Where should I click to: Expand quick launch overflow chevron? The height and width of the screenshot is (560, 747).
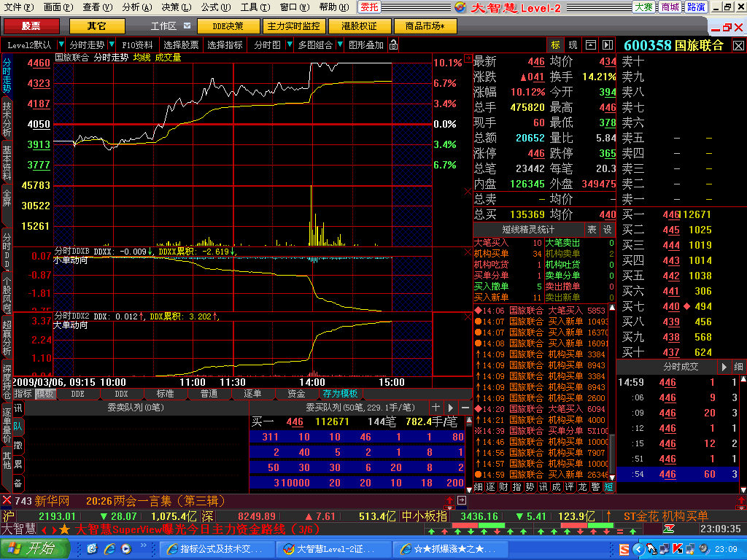[144, 545]
